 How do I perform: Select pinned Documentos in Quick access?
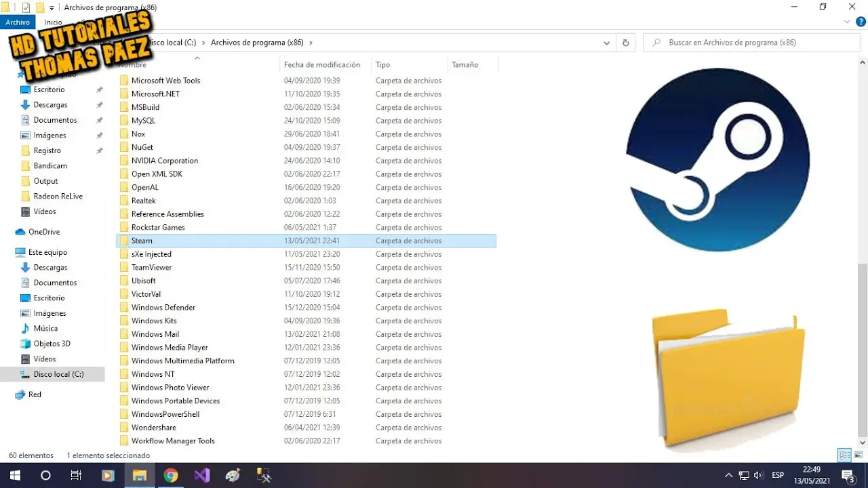[55, 120]
